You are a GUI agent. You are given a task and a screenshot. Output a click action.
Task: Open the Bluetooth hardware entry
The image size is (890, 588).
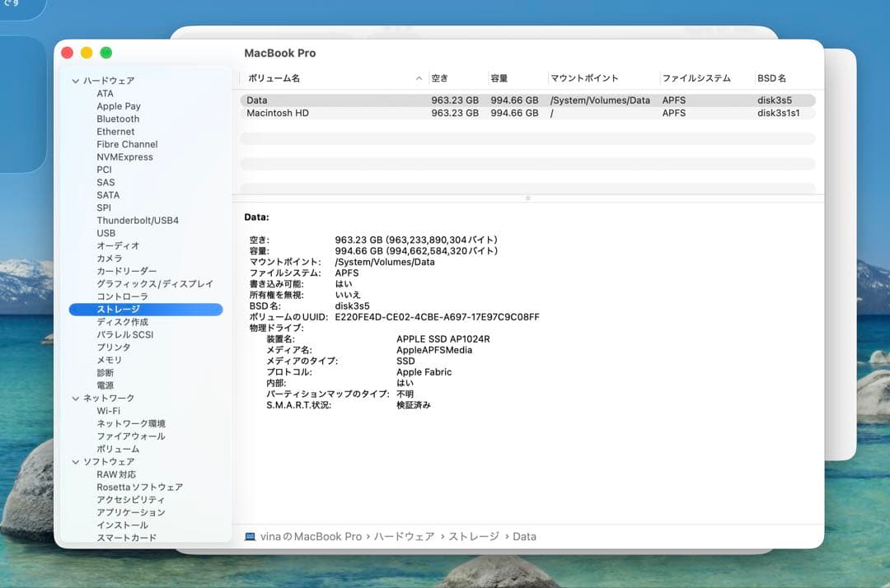(x=118, y=119)
